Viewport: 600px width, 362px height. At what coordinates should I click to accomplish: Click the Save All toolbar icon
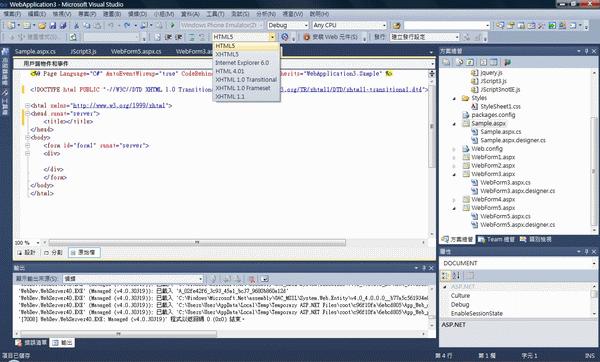[x=63, y=26]
